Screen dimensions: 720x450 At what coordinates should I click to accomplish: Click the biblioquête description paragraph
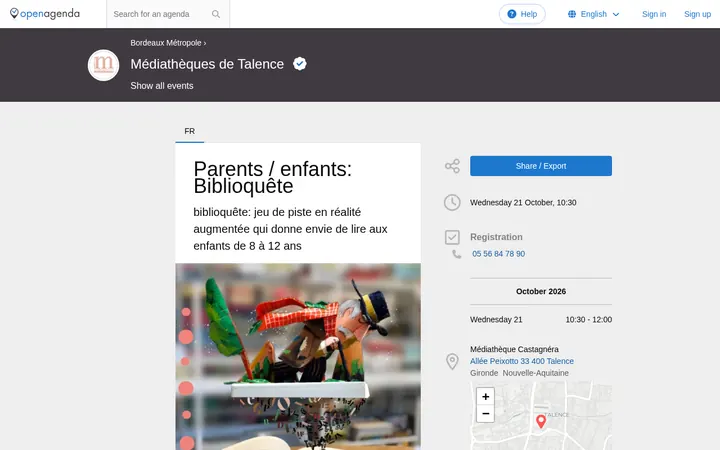tap(290, 229)
